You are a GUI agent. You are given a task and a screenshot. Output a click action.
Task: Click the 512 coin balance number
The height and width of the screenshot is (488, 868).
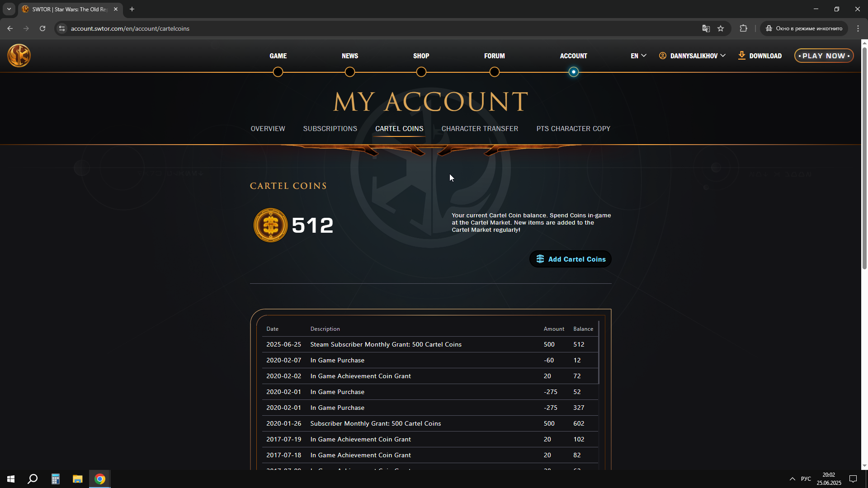pyautogui.click(x=312, y=225)
